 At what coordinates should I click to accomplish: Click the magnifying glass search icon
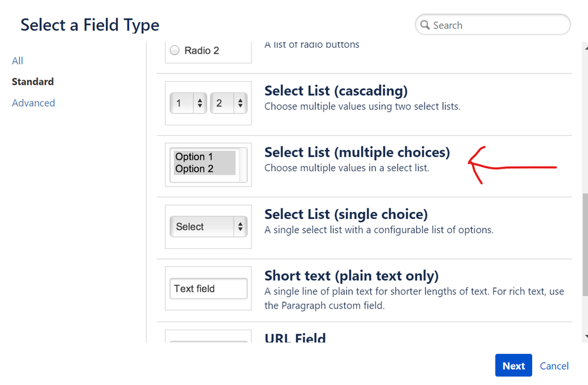click(x=425, y=25)
